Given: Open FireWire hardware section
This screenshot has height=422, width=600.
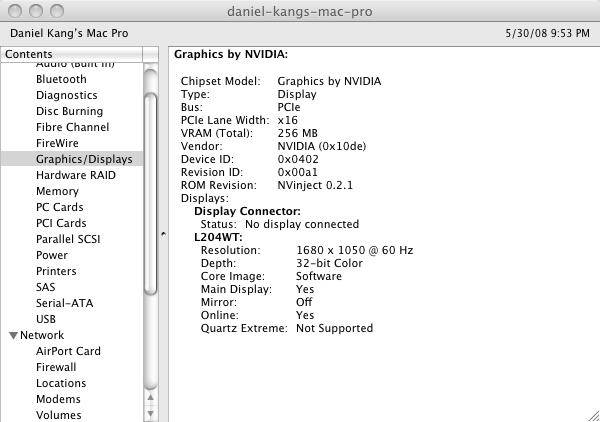Looking at the screenshot, I should (x=57, y=143).
